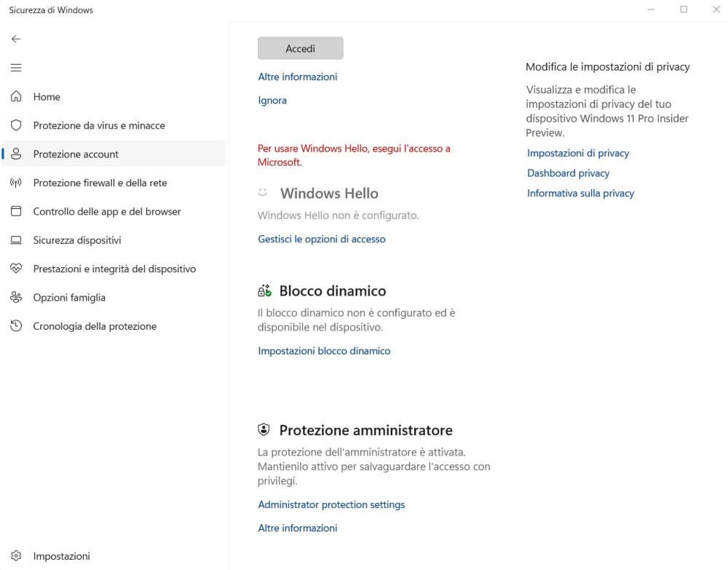Click the app and browser control icon
The height and width of the screenshot is (570, 728).
click(16, 211)
